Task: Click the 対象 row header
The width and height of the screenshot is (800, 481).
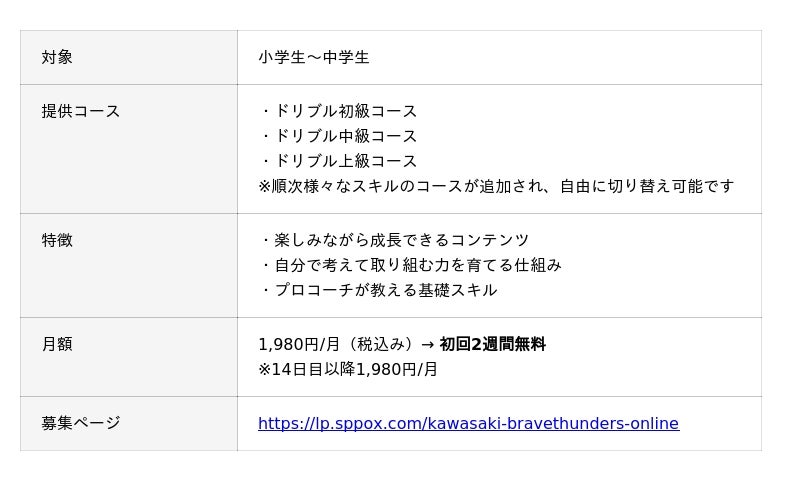Action: click(x=57, y=57)
